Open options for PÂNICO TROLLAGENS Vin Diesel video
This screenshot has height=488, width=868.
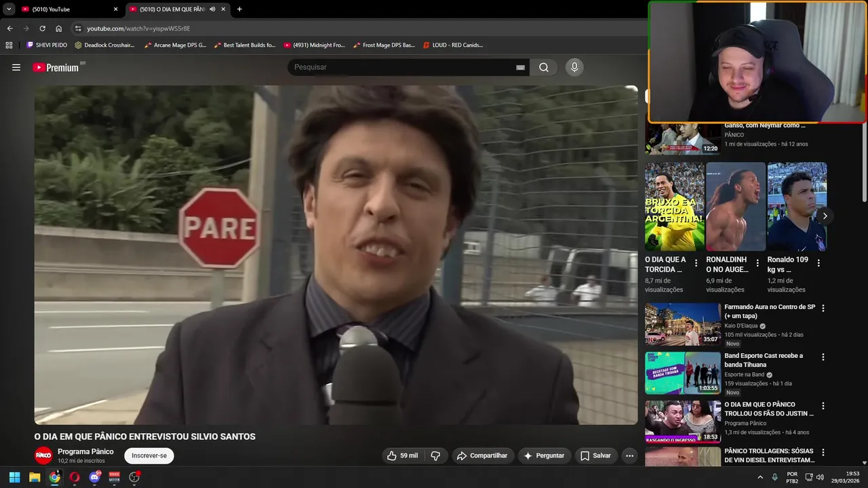[x=823, y=452]
